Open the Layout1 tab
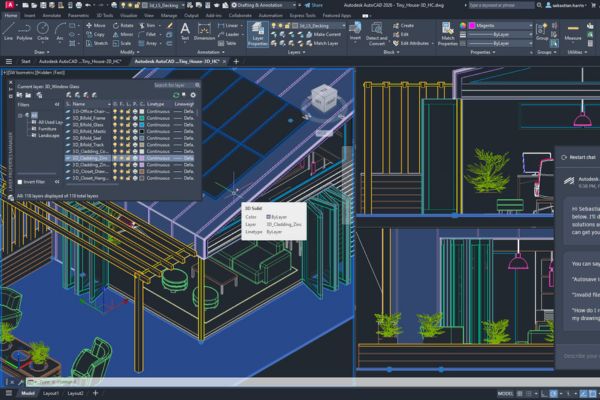600x400 pixels. [51, 393]
